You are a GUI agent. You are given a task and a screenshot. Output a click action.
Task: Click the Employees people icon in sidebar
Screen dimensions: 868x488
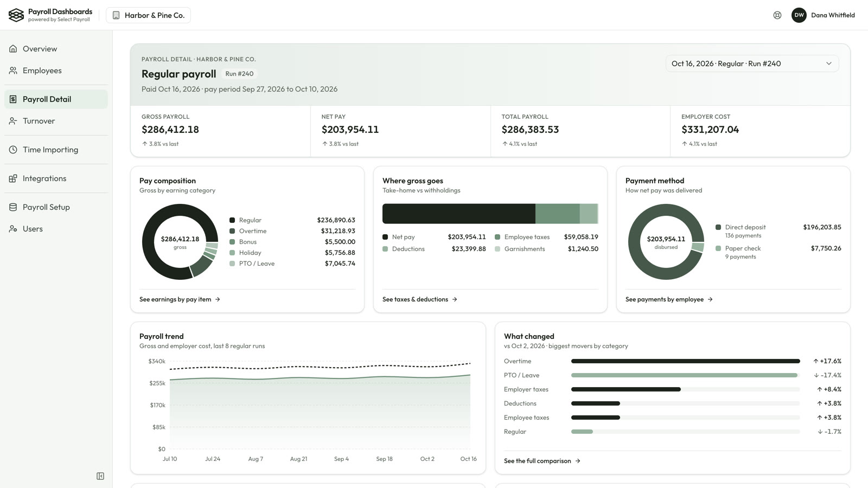(x=13, y=70)
